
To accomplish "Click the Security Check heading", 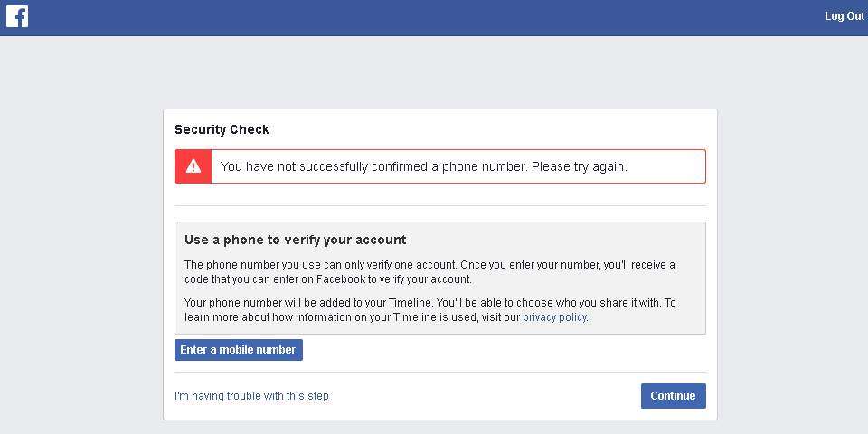I will tap(222, 129).
